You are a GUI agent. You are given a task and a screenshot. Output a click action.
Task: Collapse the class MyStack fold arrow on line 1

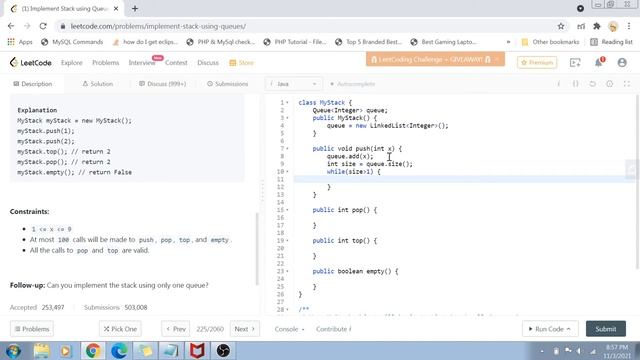point(287,102)
